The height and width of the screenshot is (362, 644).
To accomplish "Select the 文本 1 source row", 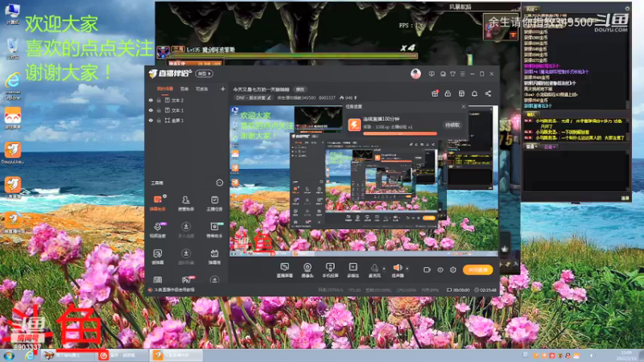I will (187, 110).
